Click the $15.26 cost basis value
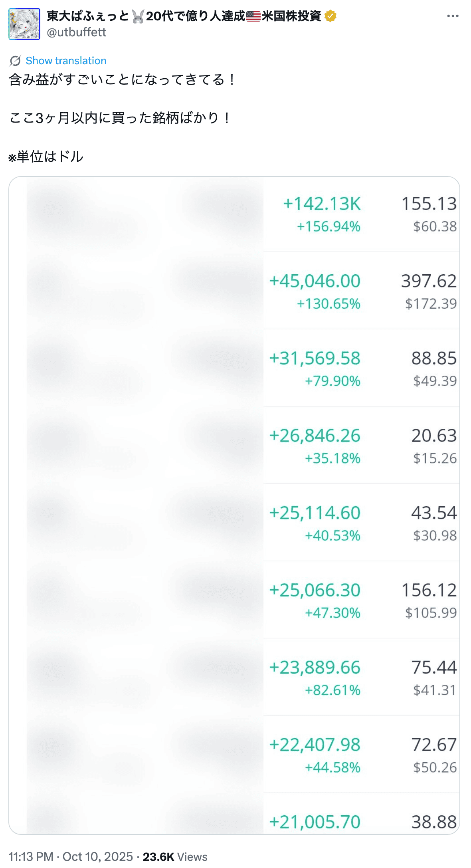471x868 pixels. coord(435,458)
